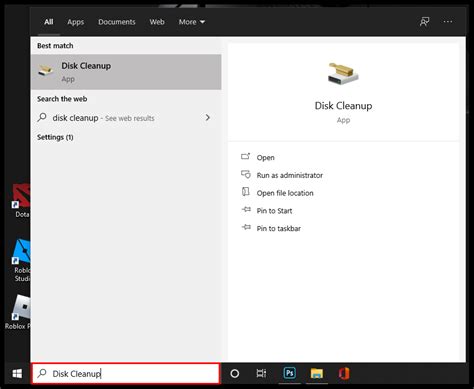Select the Web search tab

(157, 22)
